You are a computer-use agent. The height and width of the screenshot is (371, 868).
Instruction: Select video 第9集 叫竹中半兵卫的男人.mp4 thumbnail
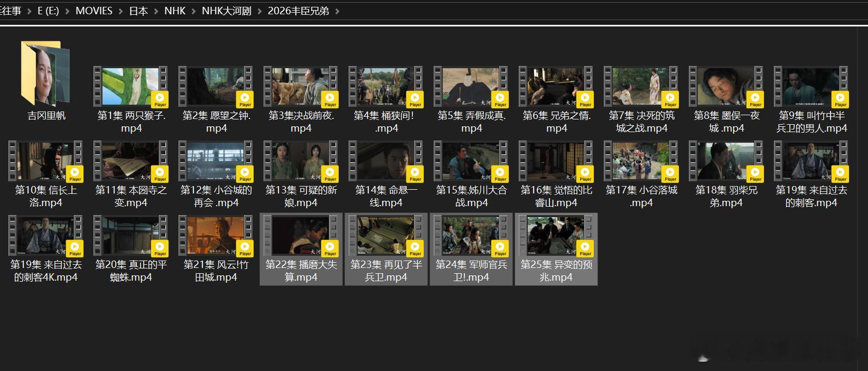coord(811,87)
